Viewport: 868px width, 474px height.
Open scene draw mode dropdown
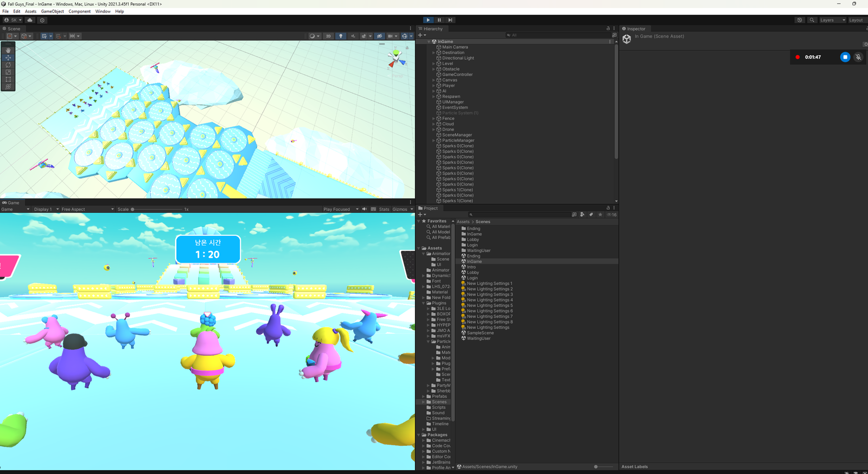click(x=314, y=36)
